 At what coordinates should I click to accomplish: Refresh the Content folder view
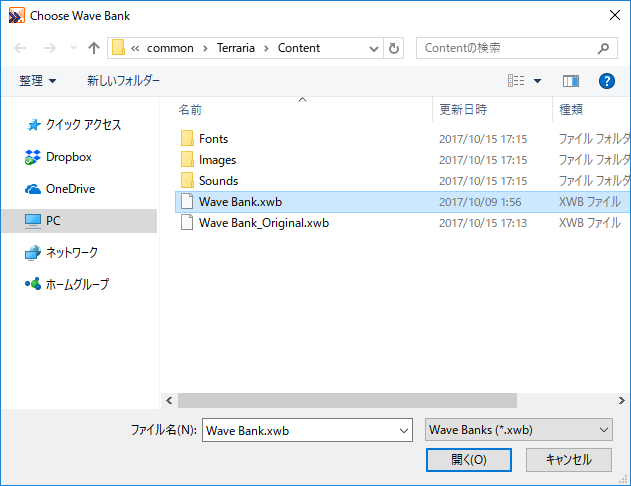[394, 48]
